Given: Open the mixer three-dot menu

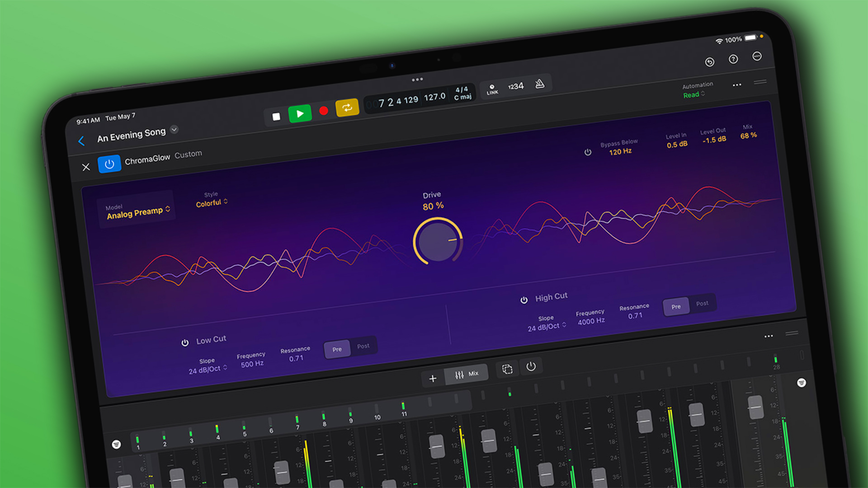Looking at the screenshot, I should pos(769,336).
